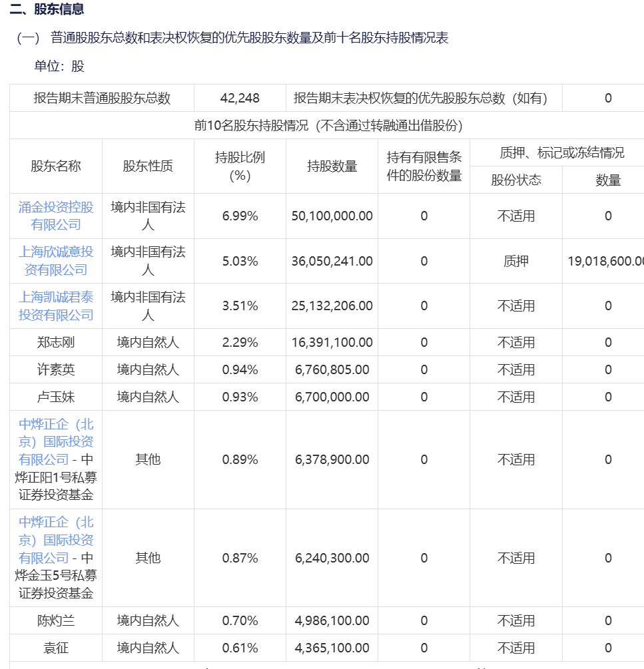Viewport: 644px width, 669px height.
Task: Click the 持股数量 column header
Action: tap(332, 166)
